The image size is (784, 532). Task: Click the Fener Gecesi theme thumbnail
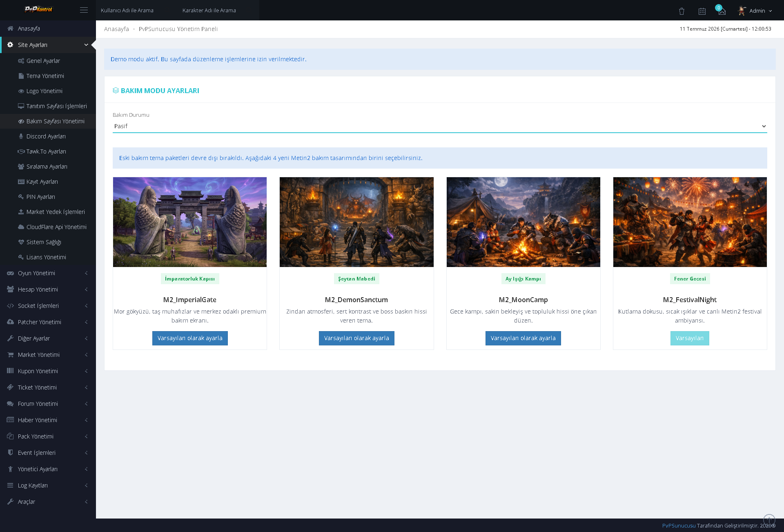690,222
